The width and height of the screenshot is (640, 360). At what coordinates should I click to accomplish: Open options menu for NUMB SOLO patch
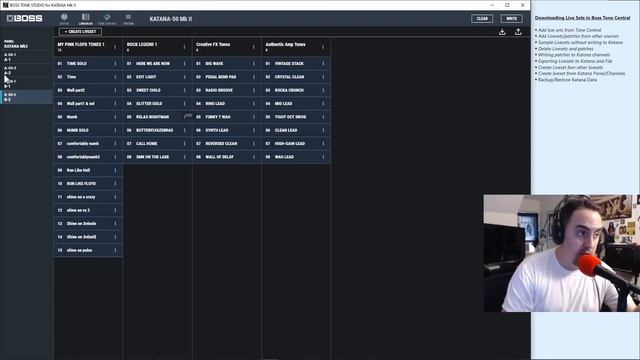(115, 130)
